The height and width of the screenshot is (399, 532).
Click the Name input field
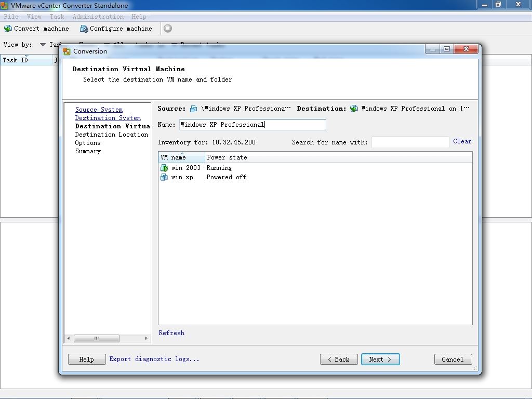point(253,125)
